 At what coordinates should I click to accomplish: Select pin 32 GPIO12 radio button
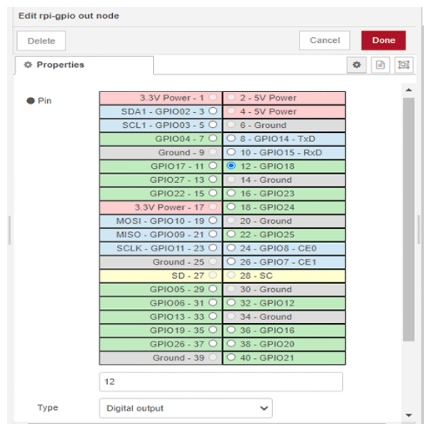coord(231,303)
